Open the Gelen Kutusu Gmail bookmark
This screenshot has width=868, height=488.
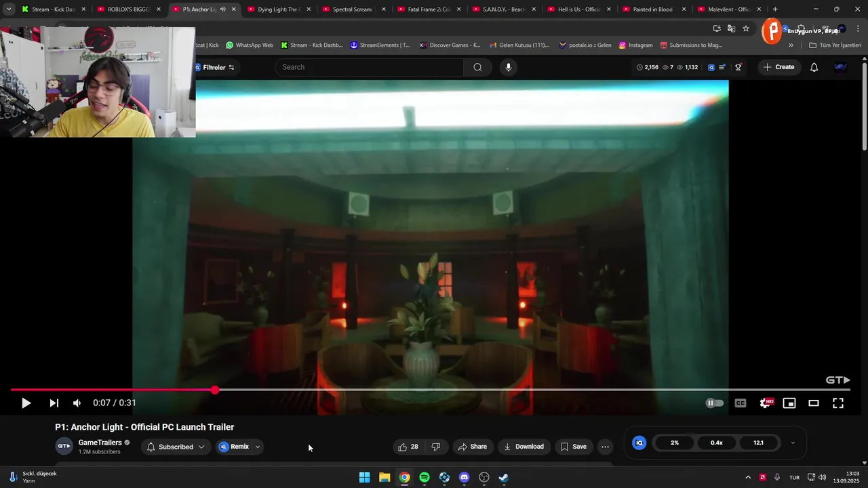click(x=519, y=45)
